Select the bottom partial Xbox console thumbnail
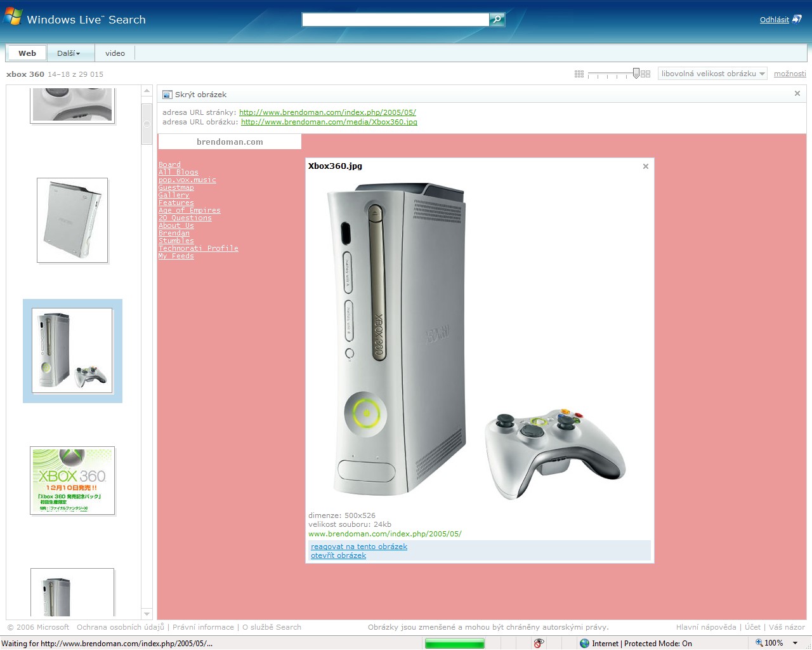812x650 pixels. [x=72, y=594]
